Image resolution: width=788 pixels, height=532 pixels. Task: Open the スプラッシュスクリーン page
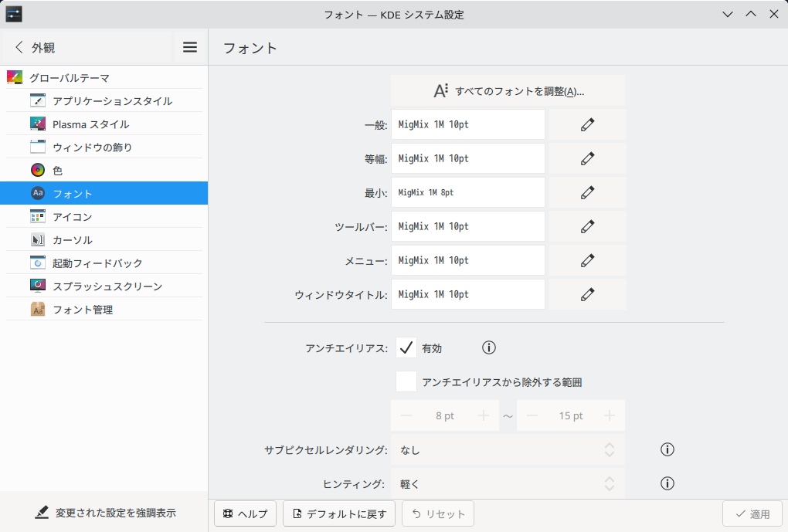pos(104,286)
